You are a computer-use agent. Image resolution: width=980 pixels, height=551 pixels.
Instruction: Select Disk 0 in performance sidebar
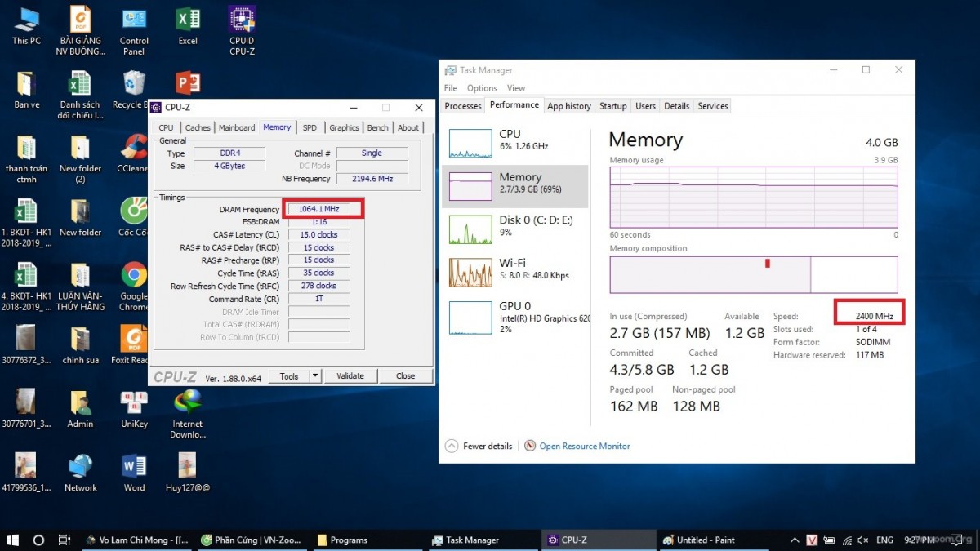pos(514,226)
